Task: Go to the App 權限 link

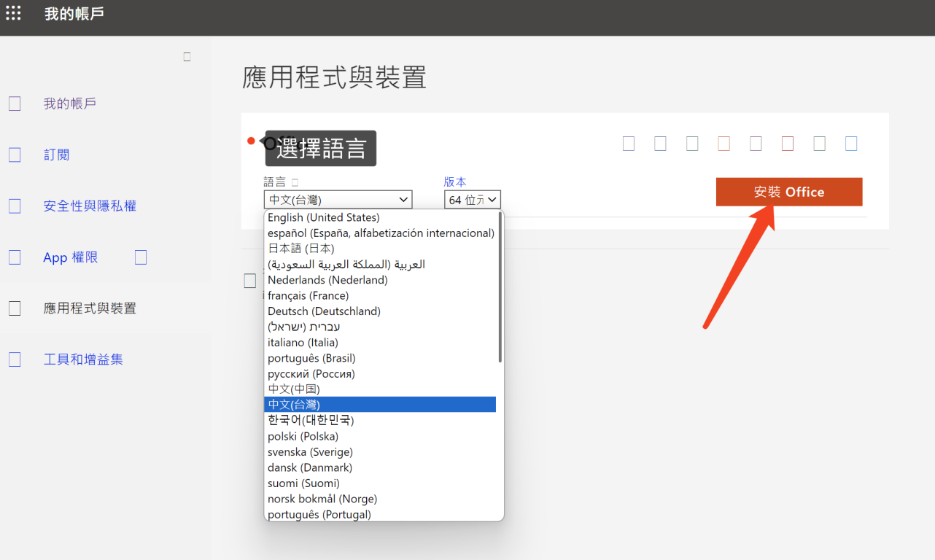Action: (x=70, y=257)
